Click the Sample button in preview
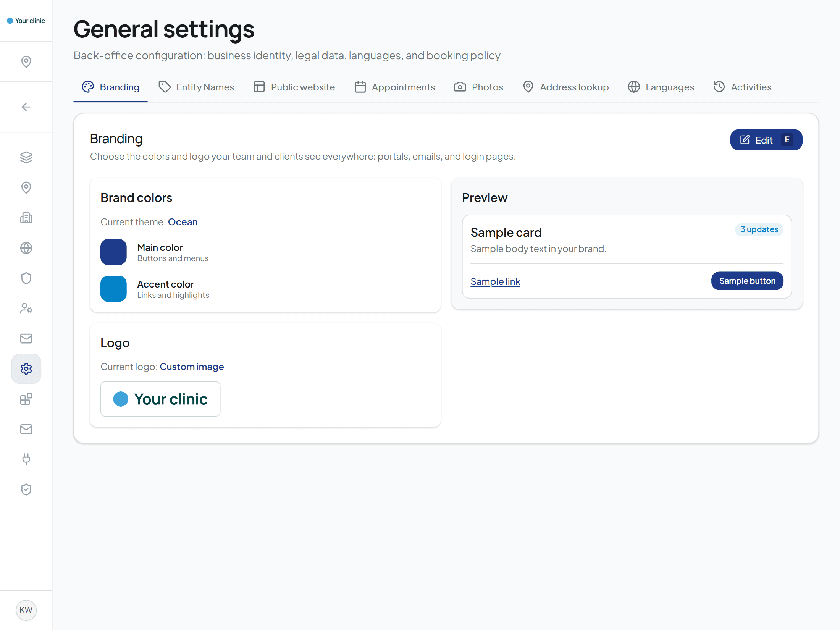 (x=747, y=281)
